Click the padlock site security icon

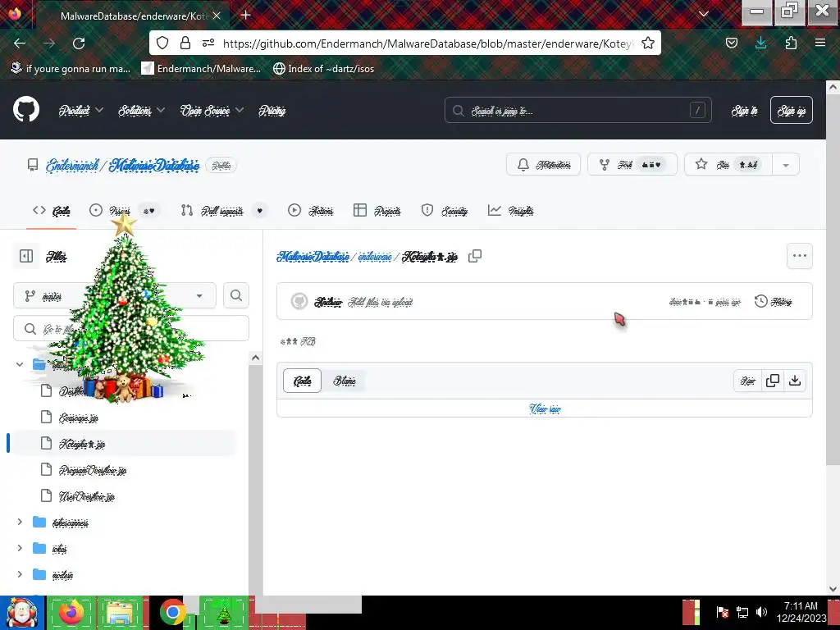pyautogui.click(x=185, y=43)
